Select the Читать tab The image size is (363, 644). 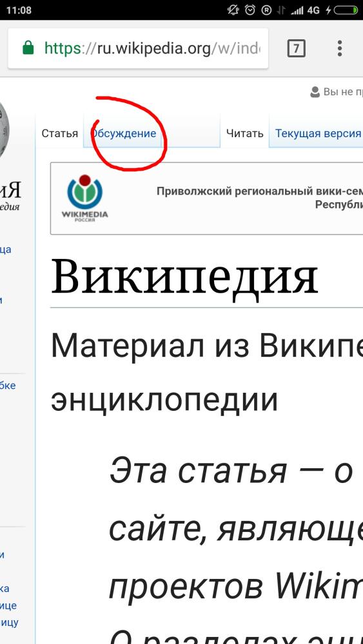(x=244, y=133)
